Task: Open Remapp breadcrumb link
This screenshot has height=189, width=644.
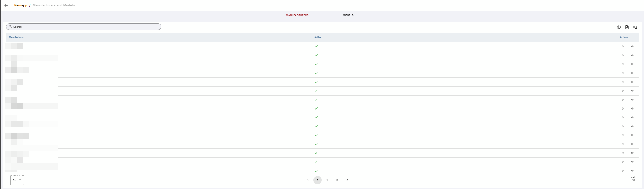Action: tap(20, 5)
